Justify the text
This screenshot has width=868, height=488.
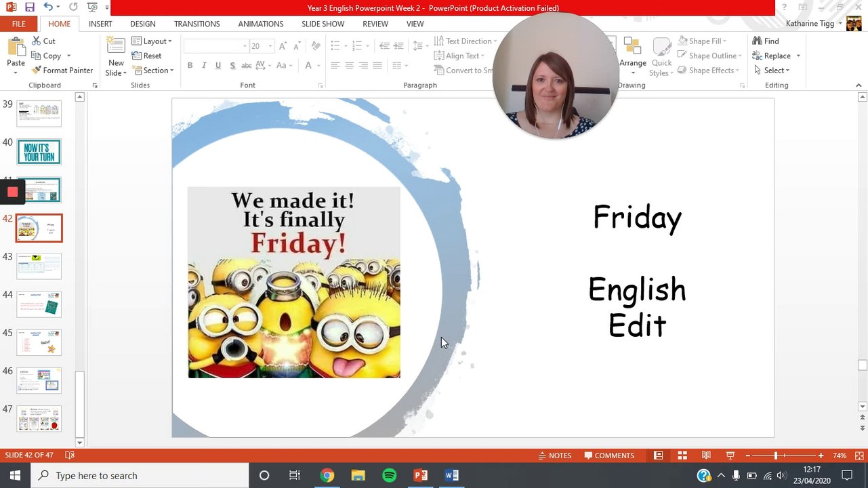pyautogui.click(x=377, y=66)
